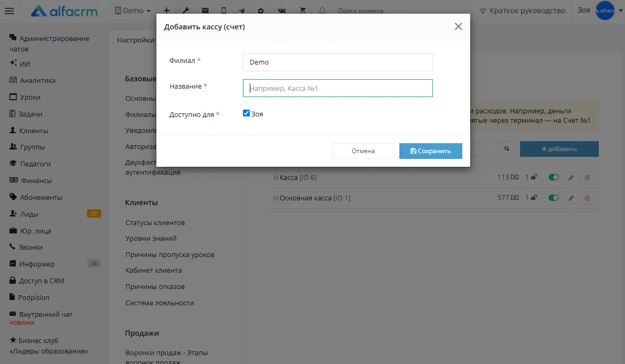Click the reorder handle for Касса [ID 6]
The width and height of the screenshot is (625, 364).
(275, 178)
